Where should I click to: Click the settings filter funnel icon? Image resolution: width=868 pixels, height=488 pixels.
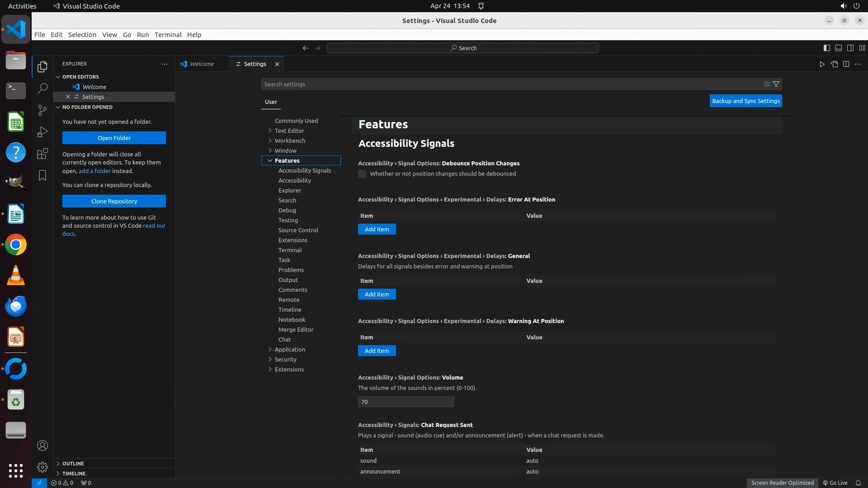pyautogui.click(x=776, y=84)
